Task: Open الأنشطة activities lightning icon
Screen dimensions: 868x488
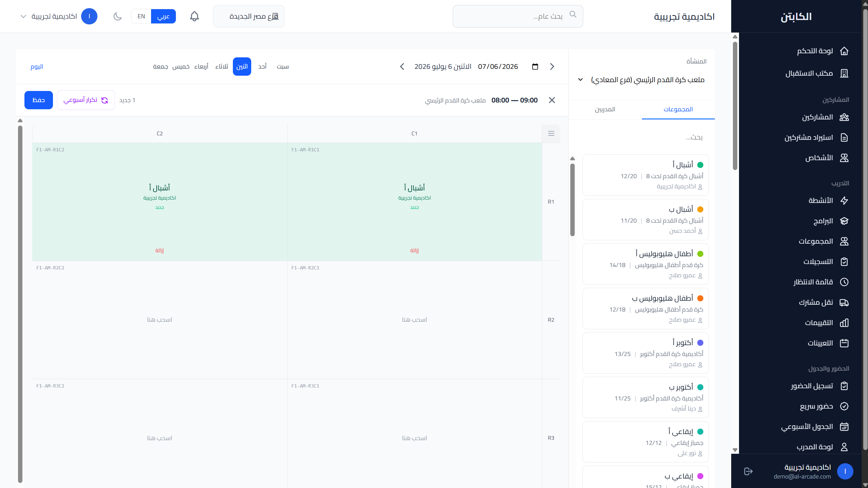Action: click(x=844, y=201)
